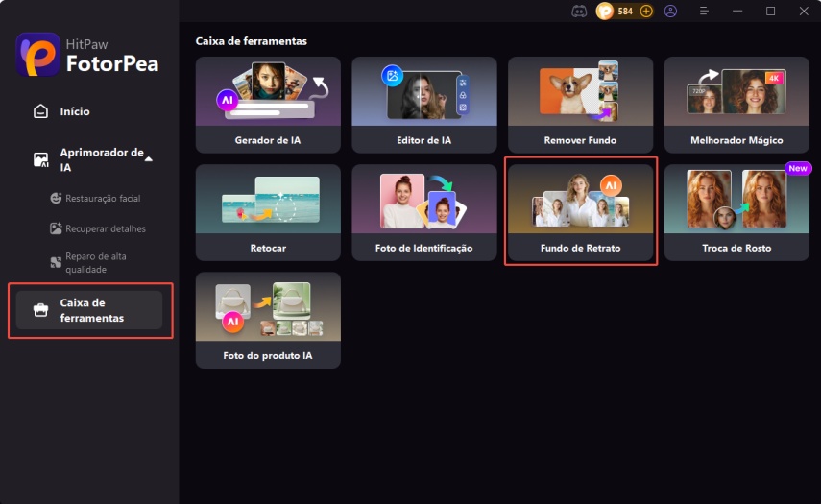
Task: Click the Reparo de alta qualidade icon
Action: tap(56, 262)
